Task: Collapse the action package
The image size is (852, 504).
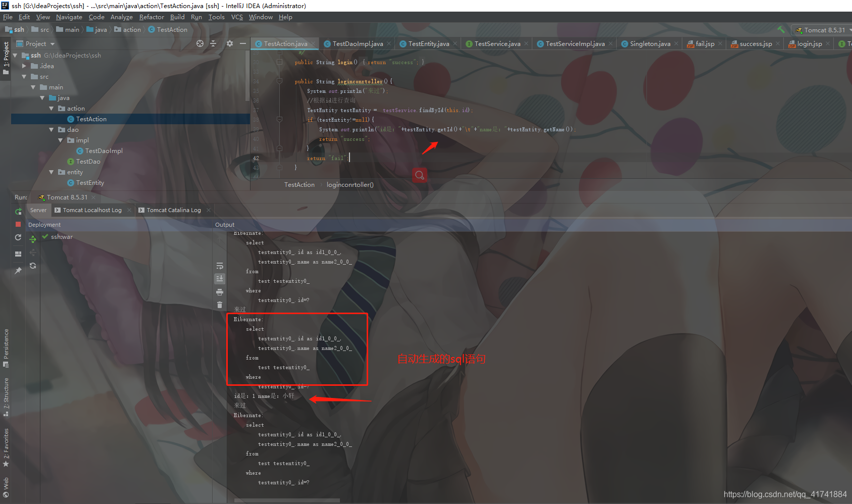Action: [52, 109]
